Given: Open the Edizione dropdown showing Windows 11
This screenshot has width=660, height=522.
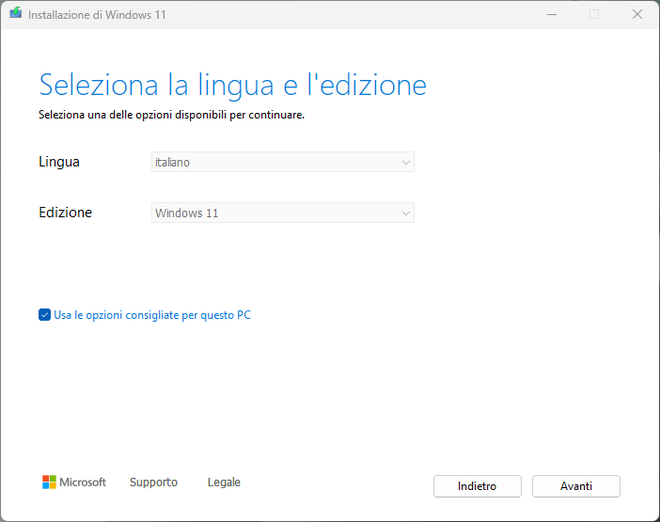Looking at the screenshot, I should coord(283,213).
